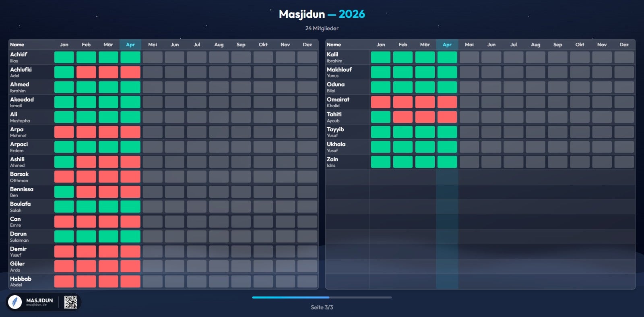644x317 pixels.
Task: Click Zain's green April cell
Action: click(x=447, y=162)
